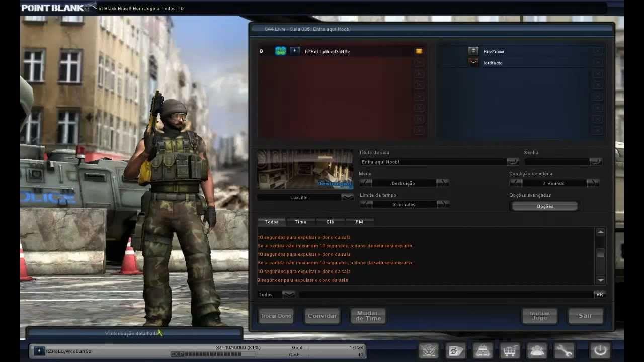
Task: Decrease Condição de vitória rounds
Action: (516, 183)
